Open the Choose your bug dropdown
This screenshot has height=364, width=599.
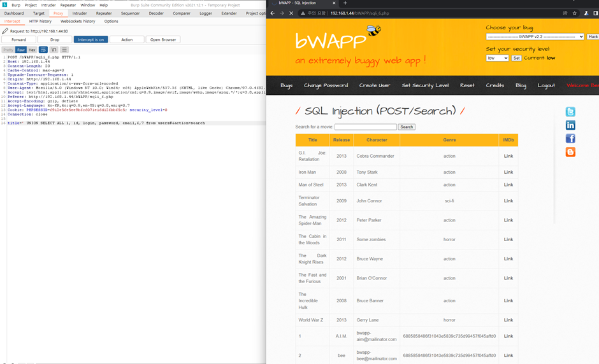coord(535,37)
